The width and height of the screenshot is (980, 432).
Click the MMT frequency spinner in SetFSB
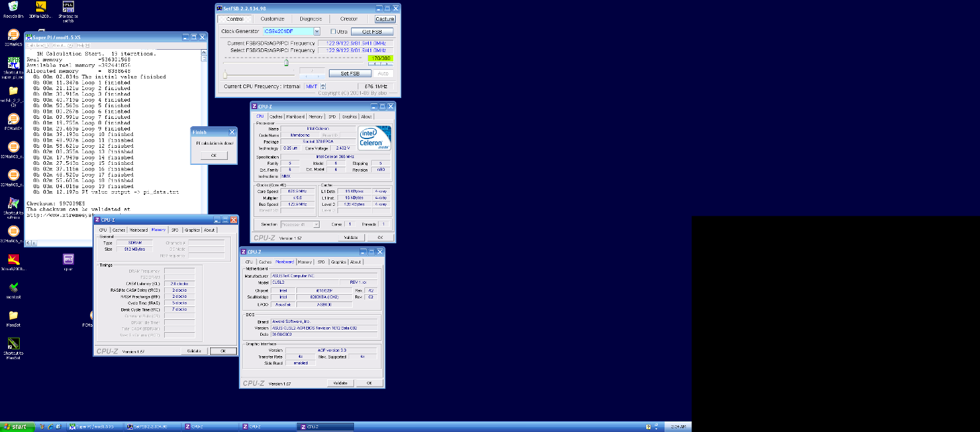coord(323,86)
